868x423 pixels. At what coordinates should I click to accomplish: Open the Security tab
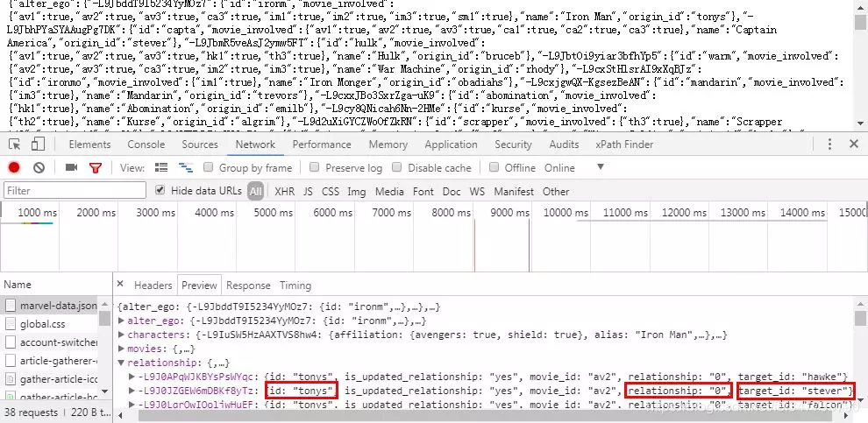513,145
